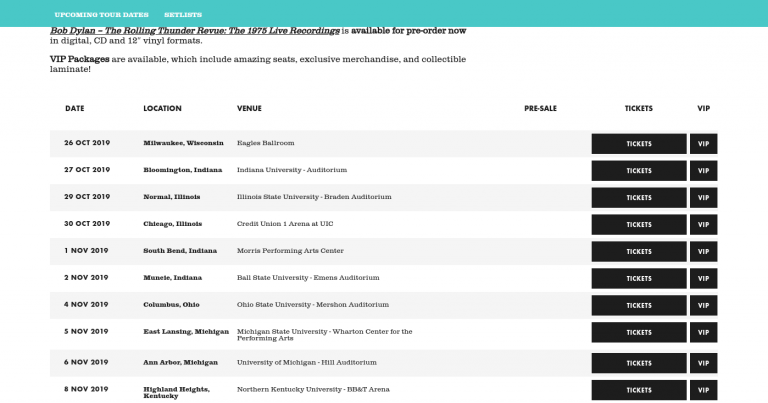
Task: Open the Rolling Thunder Revue pre-order link
Action: tap(195, 31)
